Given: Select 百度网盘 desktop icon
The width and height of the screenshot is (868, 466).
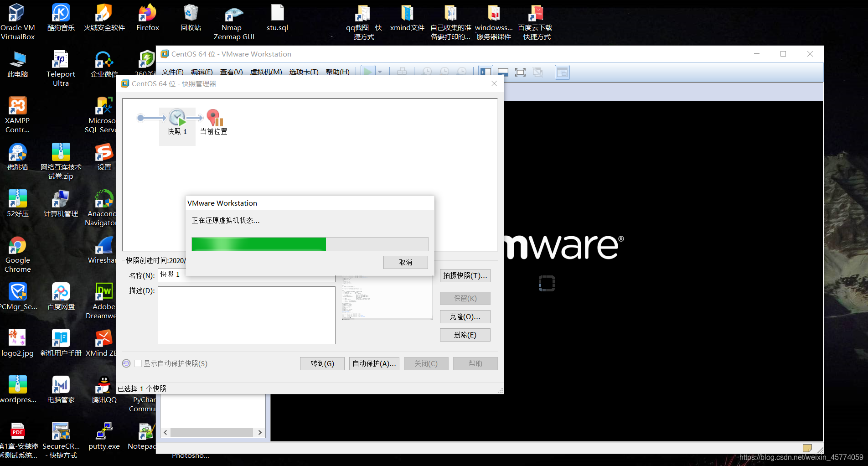Looking at the screenshot, I should point(61,297).
